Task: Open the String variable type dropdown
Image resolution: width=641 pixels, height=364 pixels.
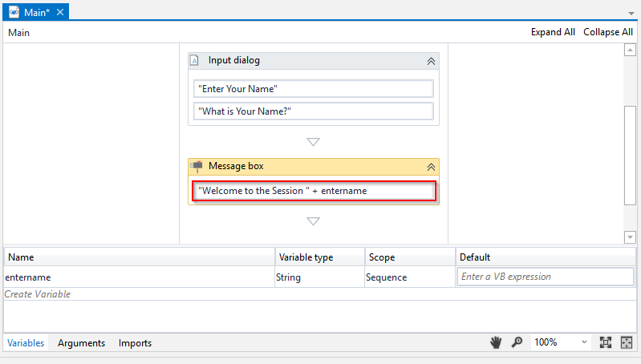Action: [x=319, y=277]
